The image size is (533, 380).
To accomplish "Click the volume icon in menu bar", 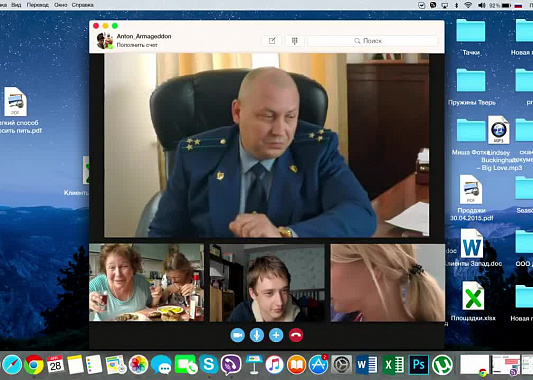I will point(482,5).
